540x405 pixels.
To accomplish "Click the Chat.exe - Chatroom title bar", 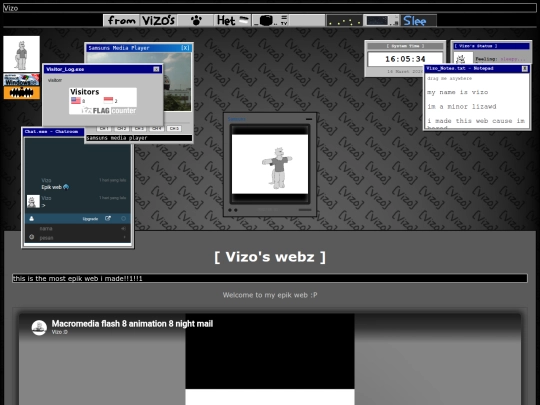I will click(53, 132).
